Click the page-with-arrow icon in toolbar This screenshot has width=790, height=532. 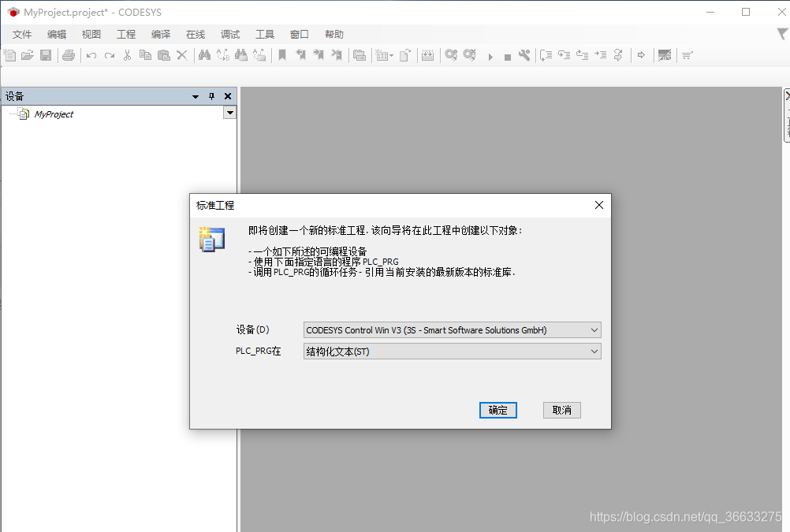click(x=405, y=55)
